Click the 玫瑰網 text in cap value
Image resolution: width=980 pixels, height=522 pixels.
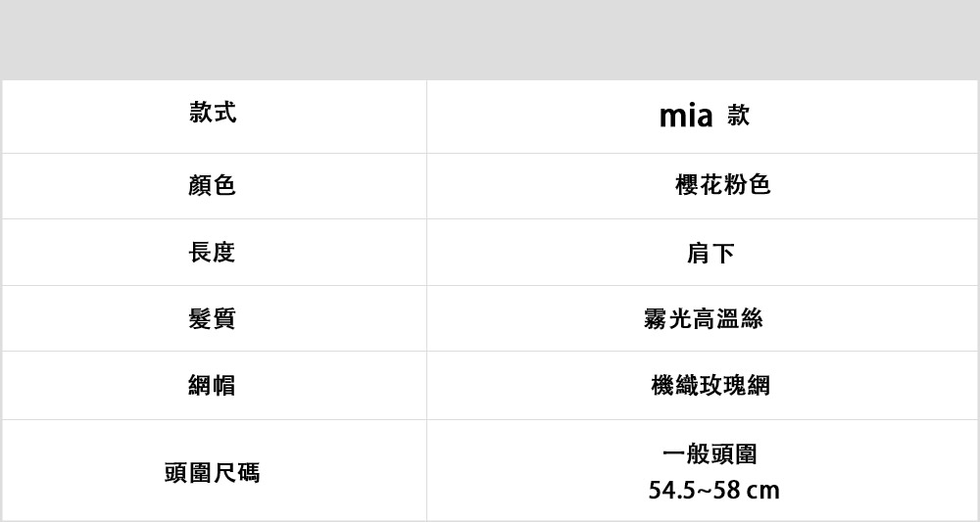(x=735, y=386)
